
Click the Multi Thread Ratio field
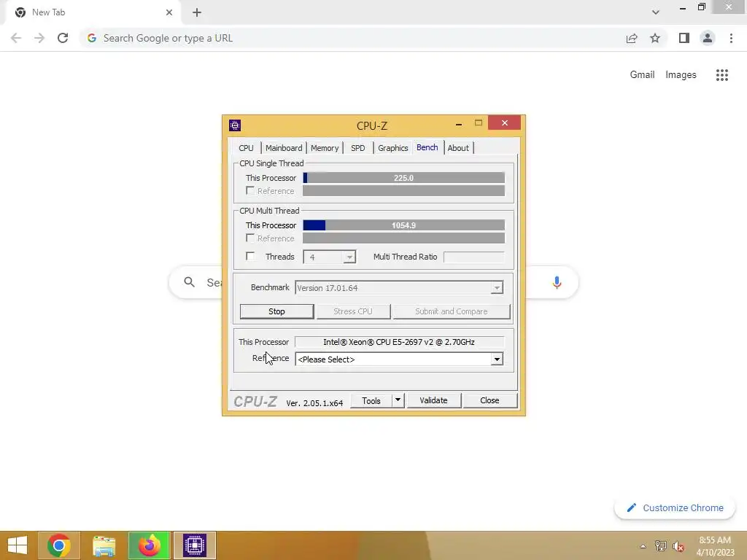point(473,257)
